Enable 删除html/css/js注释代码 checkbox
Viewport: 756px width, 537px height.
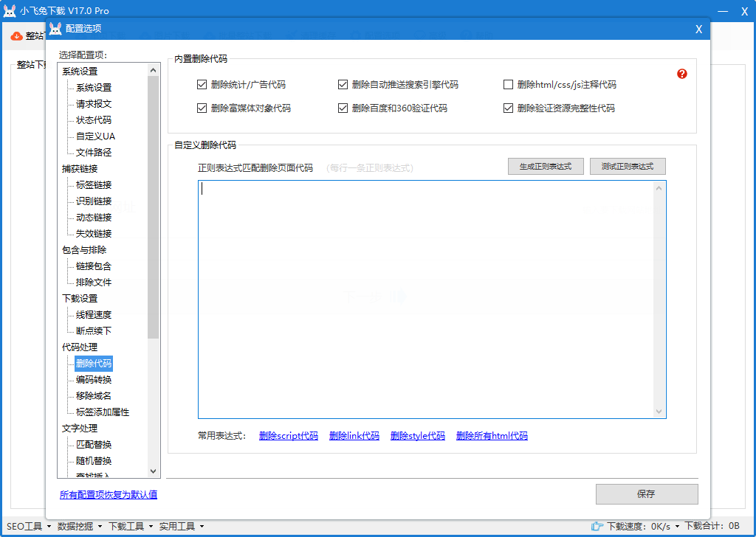[508, 85]
